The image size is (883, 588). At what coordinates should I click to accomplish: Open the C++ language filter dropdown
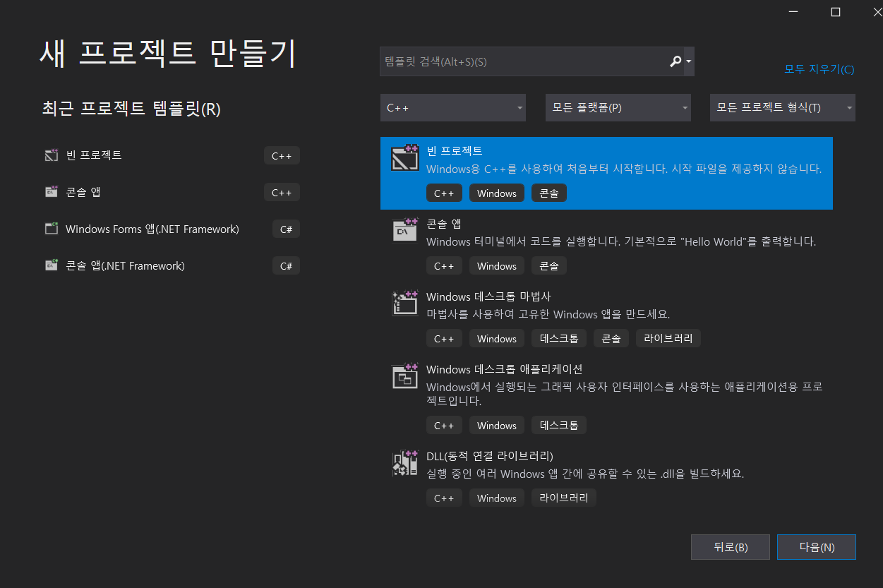(452, 108)
